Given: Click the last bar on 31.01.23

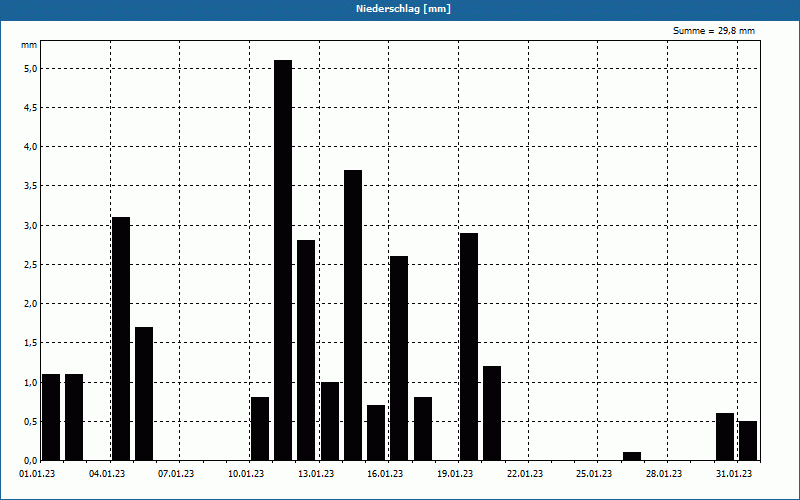Looking at the screenshot, I should pyautogui.click(x=748, y=441).
